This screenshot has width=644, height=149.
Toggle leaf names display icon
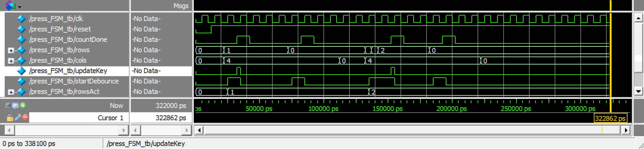(8, 106)
